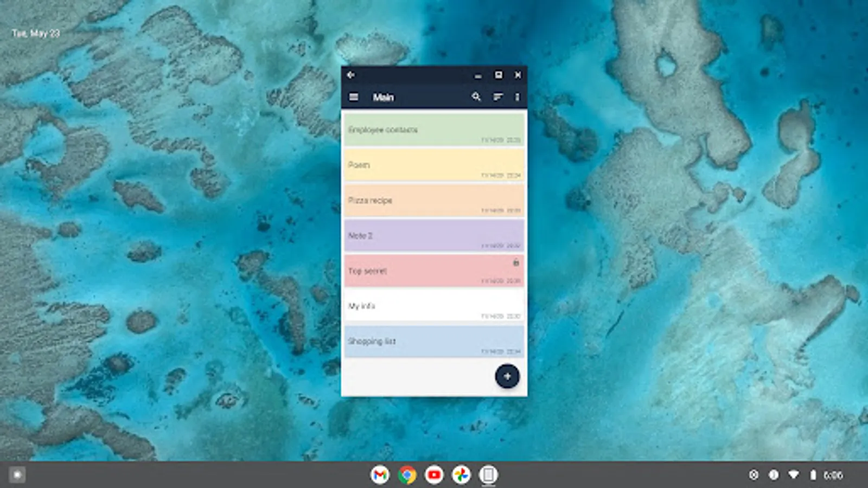Image resolution: width=868 pixels, height=488 pixels.
Task: Open the ChromeOS launcher button
Action: [x=17, y=475]
